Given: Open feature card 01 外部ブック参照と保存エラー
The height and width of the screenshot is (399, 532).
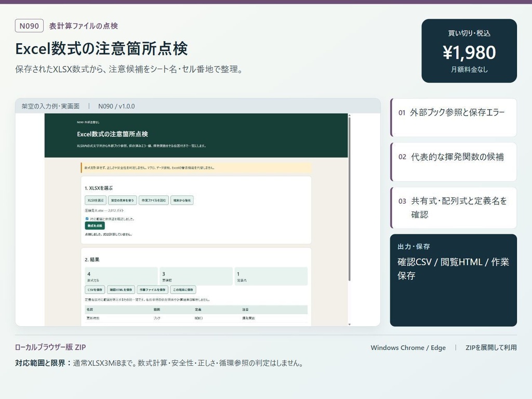Looking at the screenshot, I should pos(454,117).
